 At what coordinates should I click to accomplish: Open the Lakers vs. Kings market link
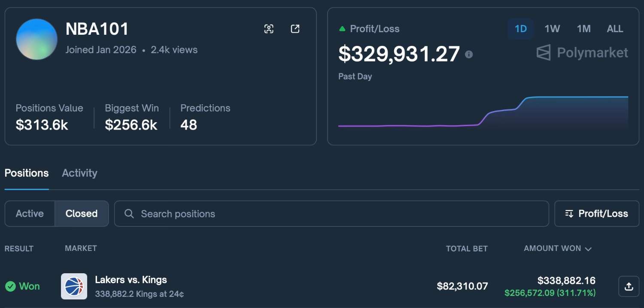pyautogui.click(x=131, y=280)
